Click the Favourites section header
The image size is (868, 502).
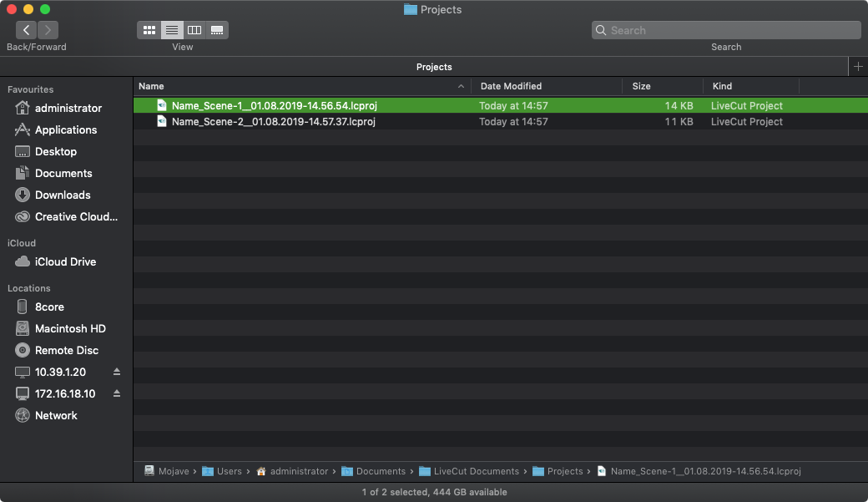pyautogui.click(x=30, y=89)
